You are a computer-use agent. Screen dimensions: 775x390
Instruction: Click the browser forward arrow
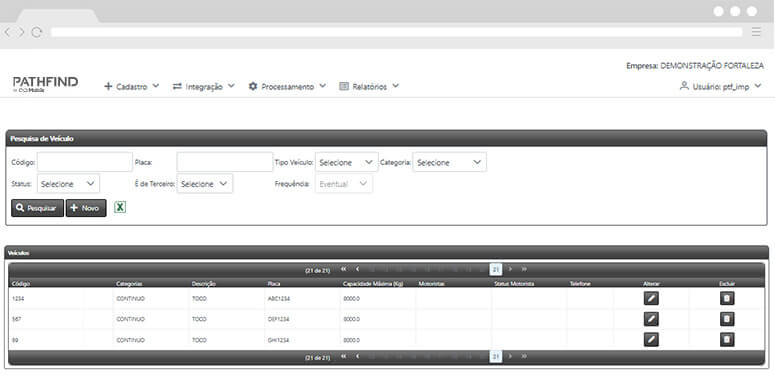pyautogui.click(x=21, y=32)
